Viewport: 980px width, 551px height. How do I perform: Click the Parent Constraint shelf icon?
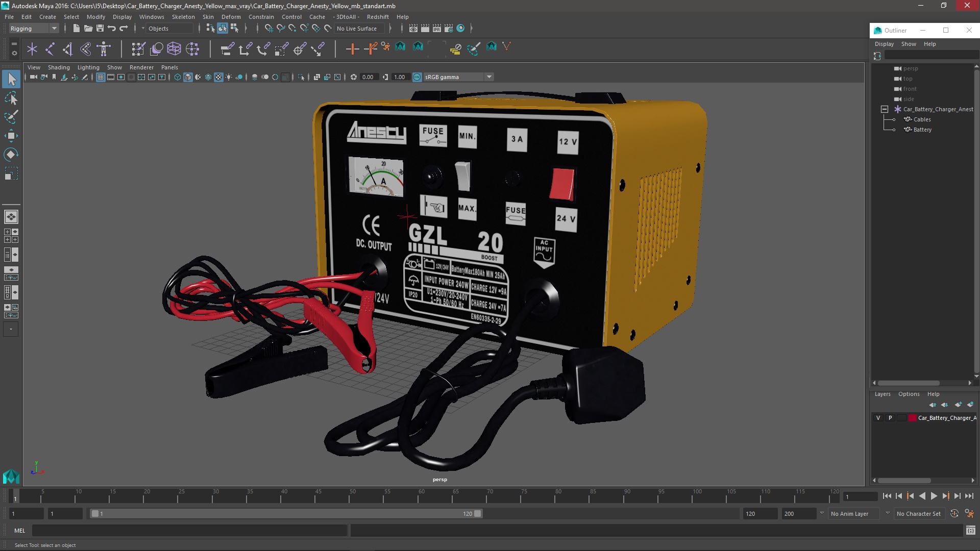227,49
